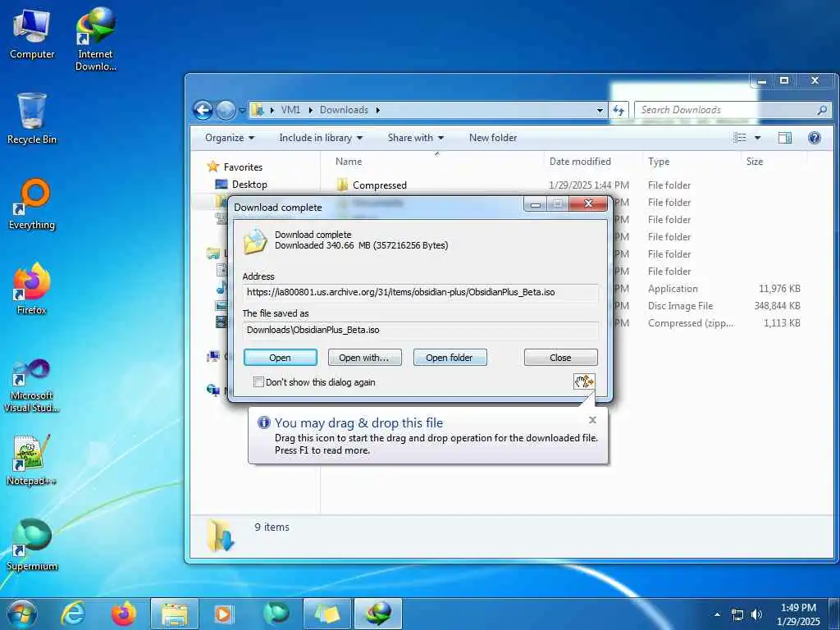The height and width of the screenshot is (630, 840).
Task: Open Internet Download Manager desktop shortcut
Action: (x=95, y=40)
